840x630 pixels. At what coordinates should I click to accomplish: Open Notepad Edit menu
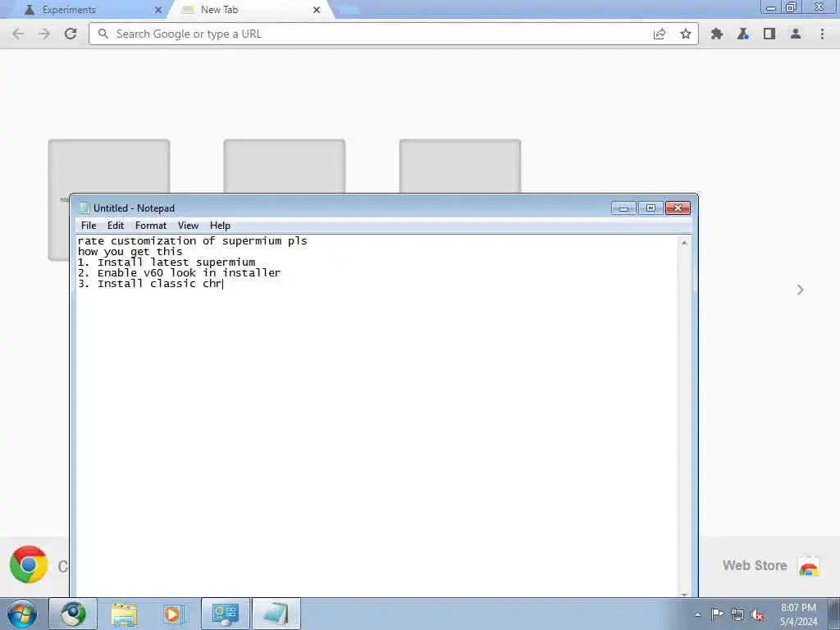115,226
